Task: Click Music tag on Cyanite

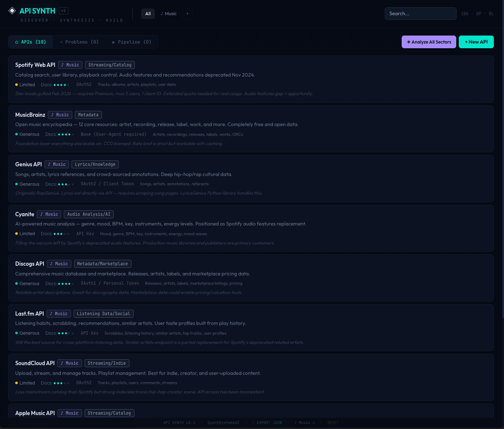Action: click(49, 214)
